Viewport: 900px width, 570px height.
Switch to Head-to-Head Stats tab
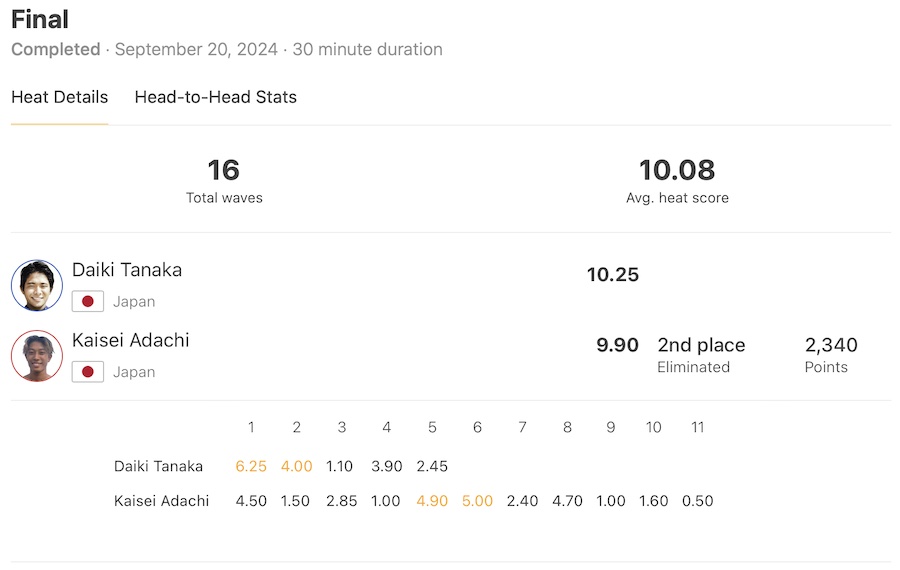click(x=215, y=97)
